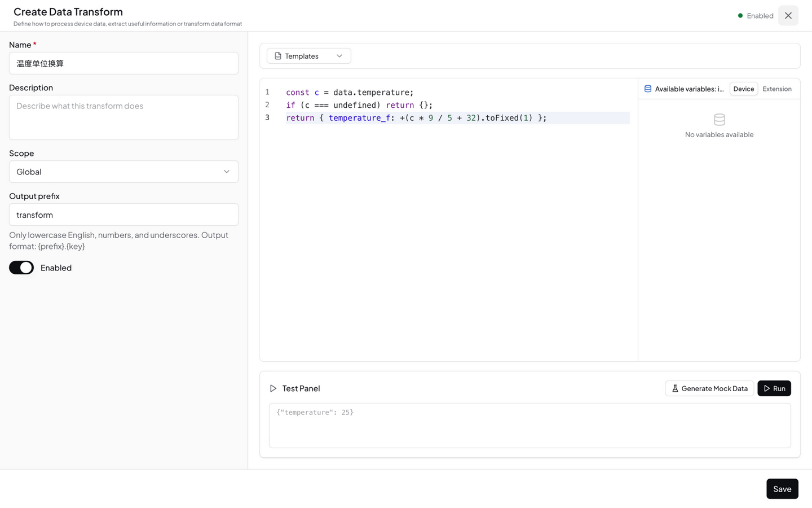Close the Create Data Transform dialog
812x508 pixels.
pyautogui.click(x=788, y=16)
